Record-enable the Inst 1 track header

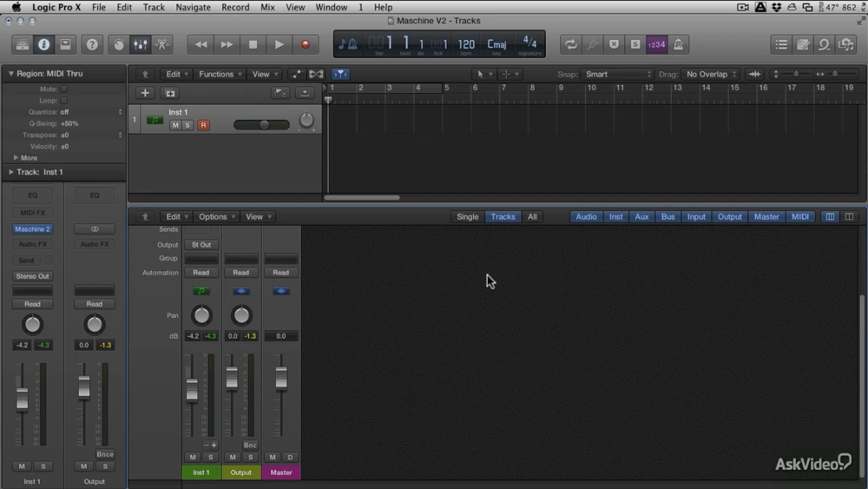(203, 125)
